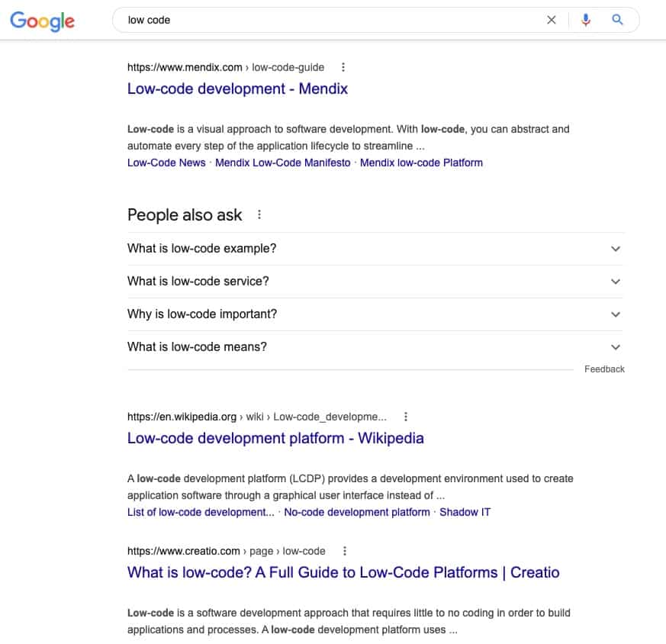Viewport: 666px width, 644px height.
Task: Focus the search field containing "low code"
Action: coord(331,20)
